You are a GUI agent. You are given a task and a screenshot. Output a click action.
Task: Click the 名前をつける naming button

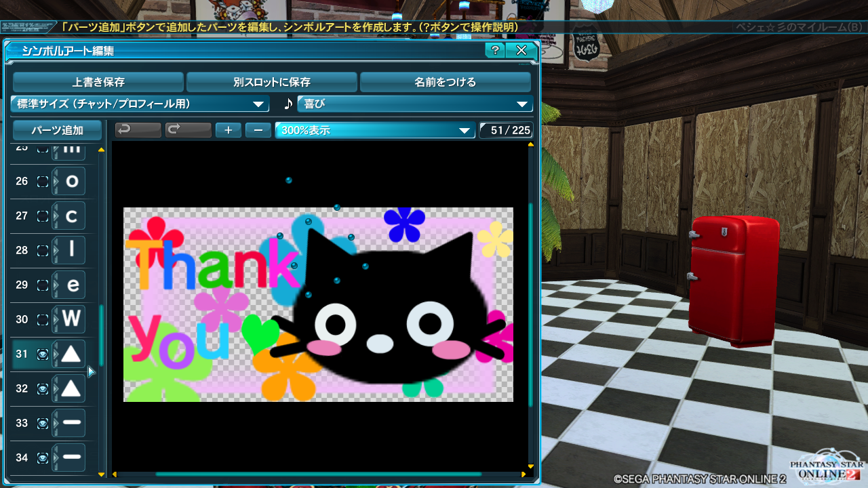tap(446, 82)
